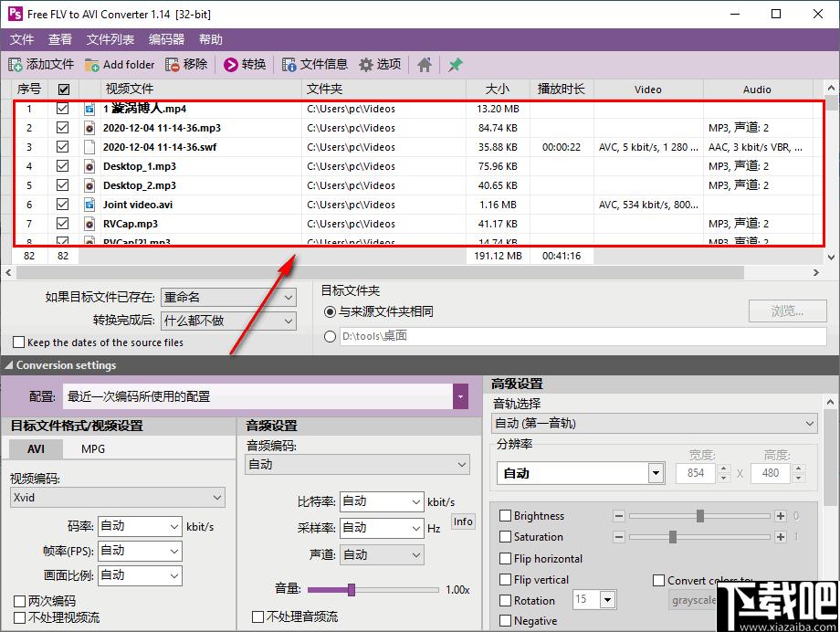Click the Saturation slider track

[699, 537]
